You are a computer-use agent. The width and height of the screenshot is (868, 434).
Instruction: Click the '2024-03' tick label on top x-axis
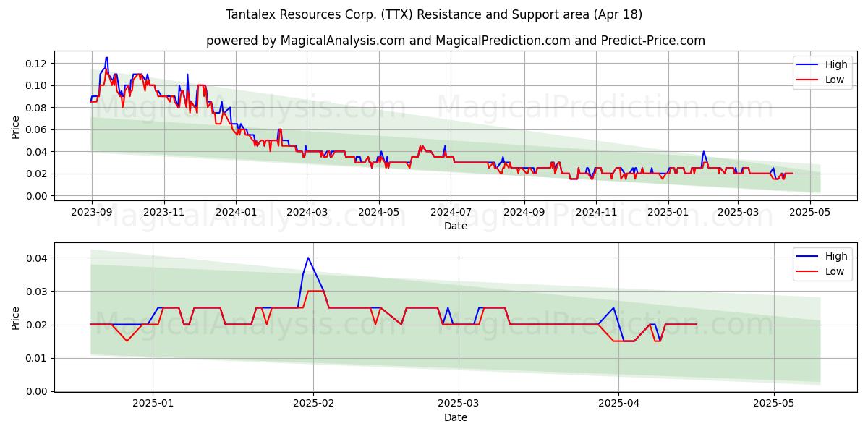point(307,212)
